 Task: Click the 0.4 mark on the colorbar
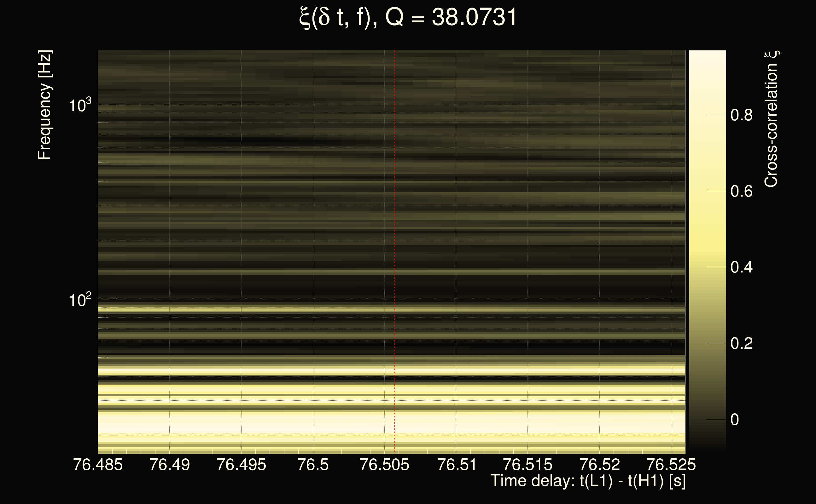click(x=741, y=267)
